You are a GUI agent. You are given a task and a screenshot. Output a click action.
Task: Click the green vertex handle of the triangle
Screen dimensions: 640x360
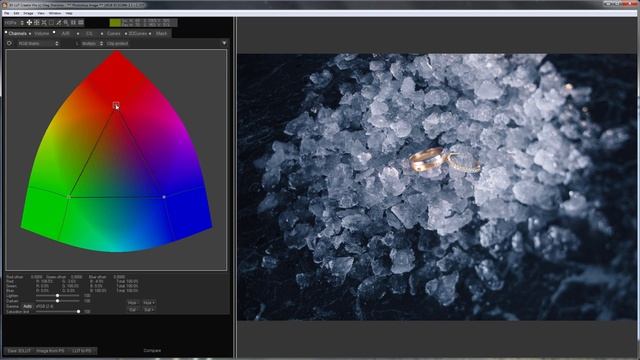[x=69, y=197]
